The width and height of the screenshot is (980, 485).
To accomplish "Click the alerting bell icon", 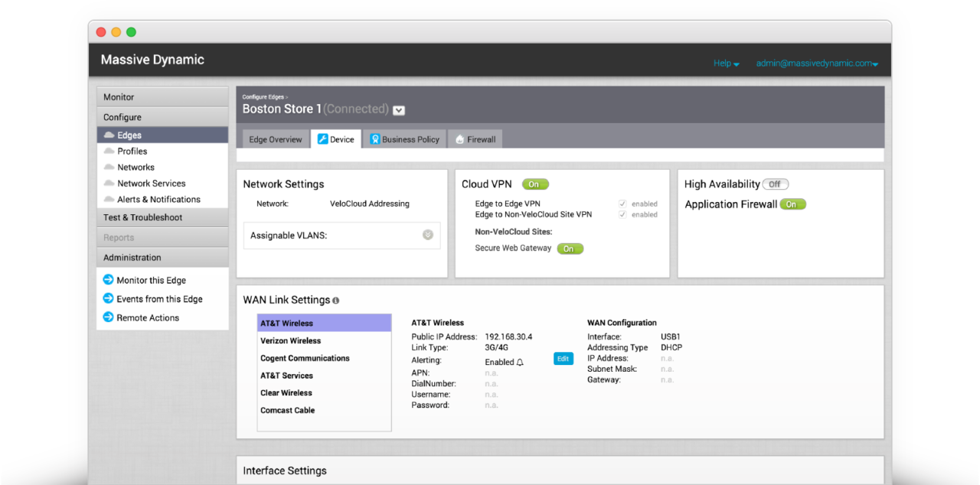I will click(521, 362).
